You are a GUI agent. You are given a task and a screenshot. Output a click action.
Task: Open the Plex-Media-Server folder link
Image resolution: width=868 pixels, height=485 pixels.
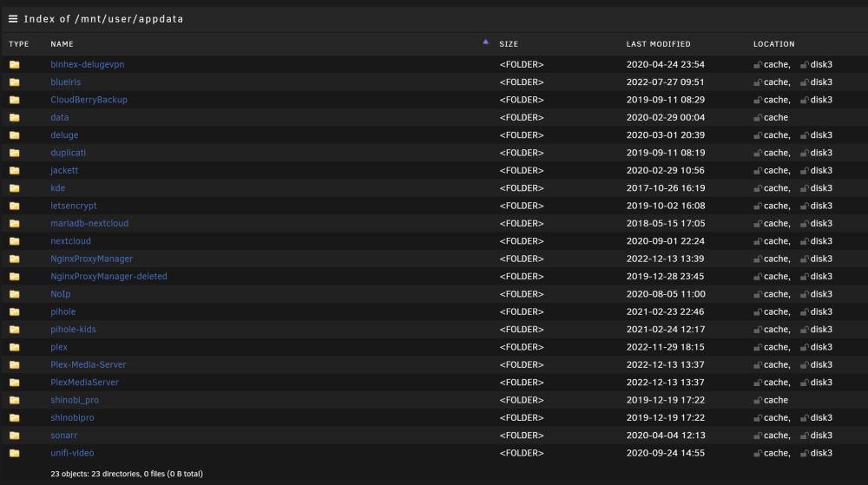click(x=88, y=365)
